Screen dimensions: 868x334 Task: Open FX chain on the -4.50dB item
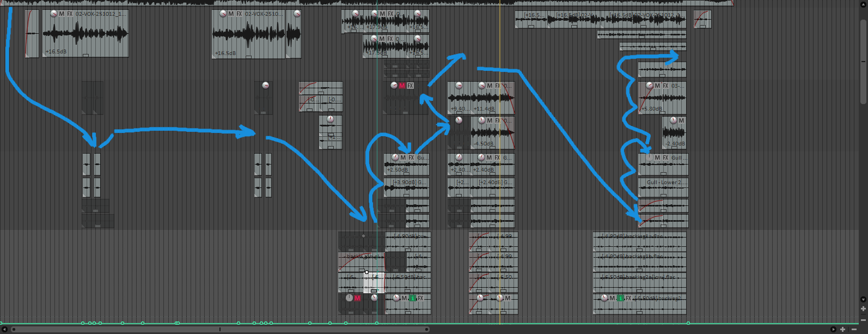coord(497,120)
